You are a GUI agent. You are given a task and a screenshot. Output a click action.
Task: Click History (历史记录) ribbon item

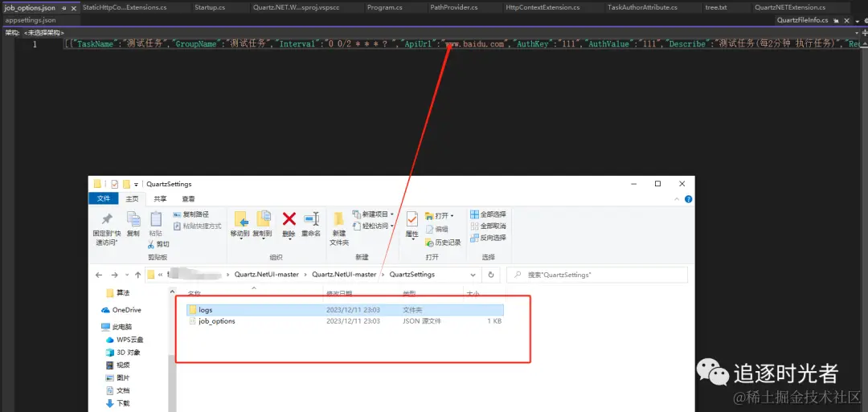click(x=443, y=243)
